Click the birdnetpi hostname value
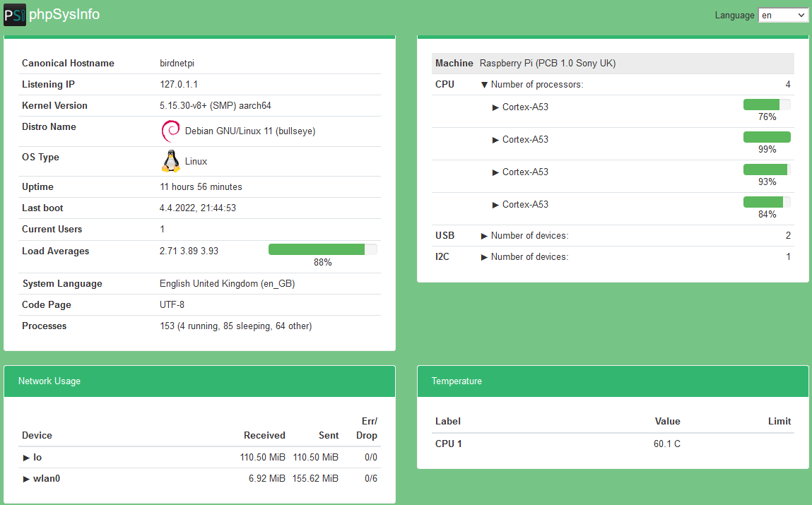The image size is (812, 505). click(176, 63)
